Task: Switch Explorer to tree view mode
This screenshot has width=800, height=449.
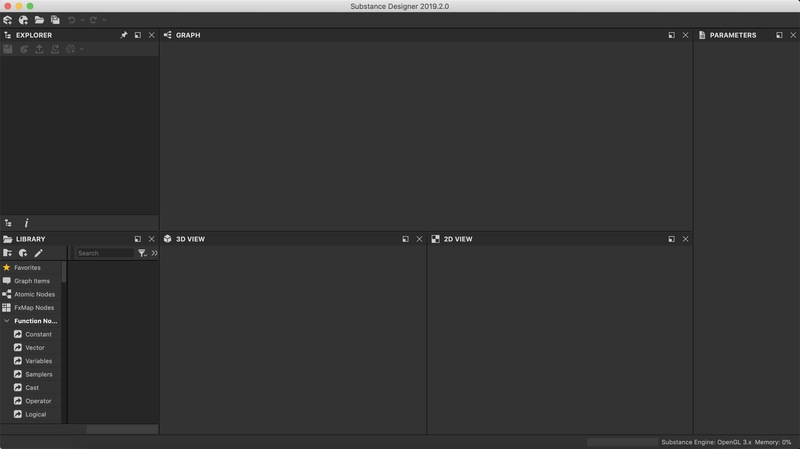Action: pos(8,223)
